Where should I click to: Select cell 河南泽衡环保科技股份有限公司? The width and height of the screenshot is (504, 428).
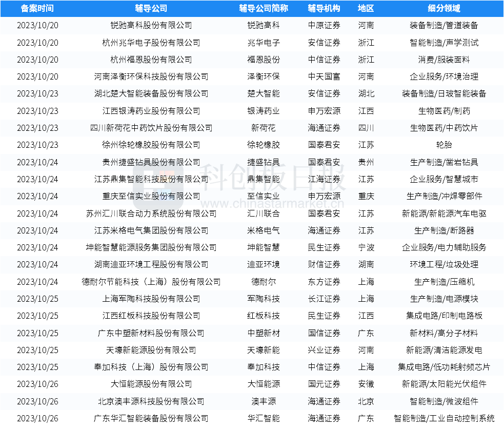pyautogui.click(x=151, y=76)
